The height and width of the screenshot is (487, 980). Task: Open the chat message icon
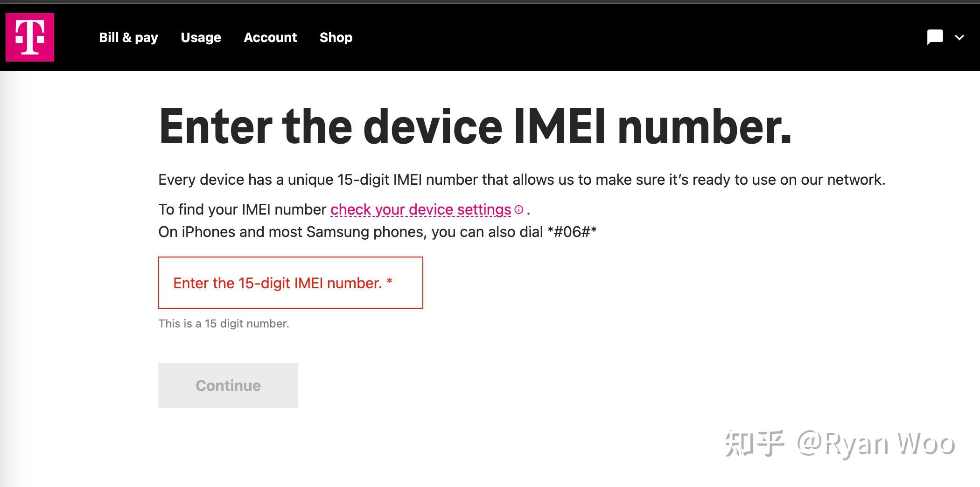click(935, 37)
